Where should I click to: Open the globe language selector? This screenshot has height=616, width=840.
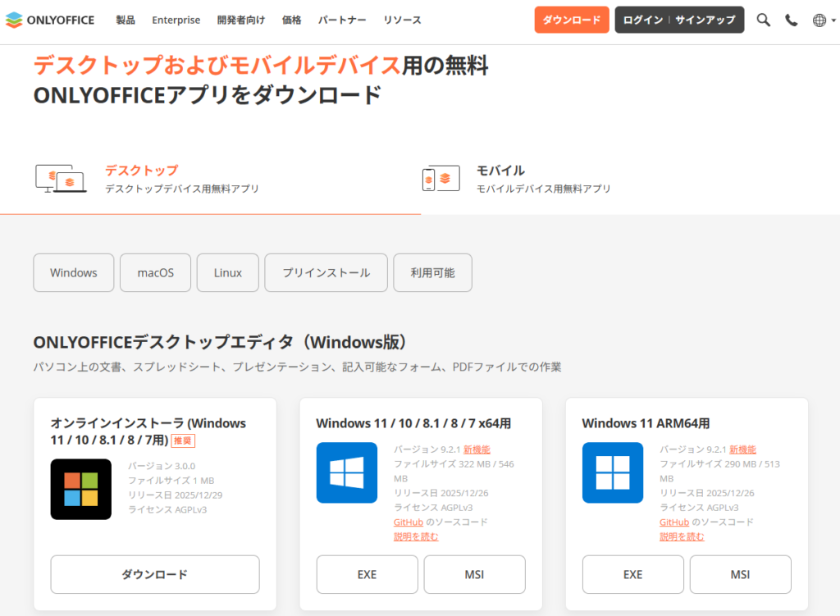point(819,20)
